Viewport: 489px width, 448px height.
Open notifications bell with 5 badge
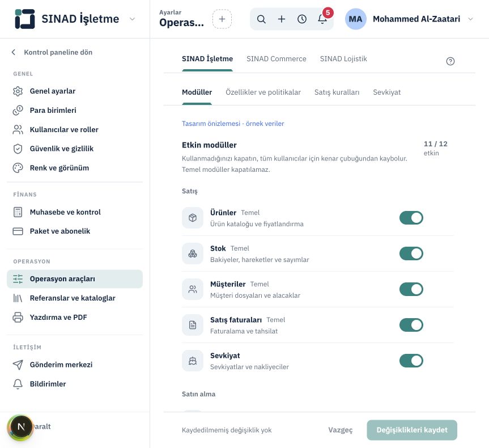coord(322,19)
